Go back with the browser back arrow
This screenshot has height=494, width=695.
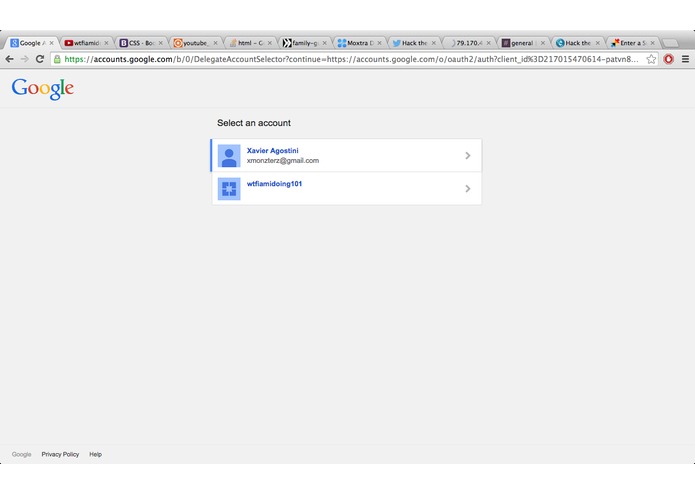(9, 59)
